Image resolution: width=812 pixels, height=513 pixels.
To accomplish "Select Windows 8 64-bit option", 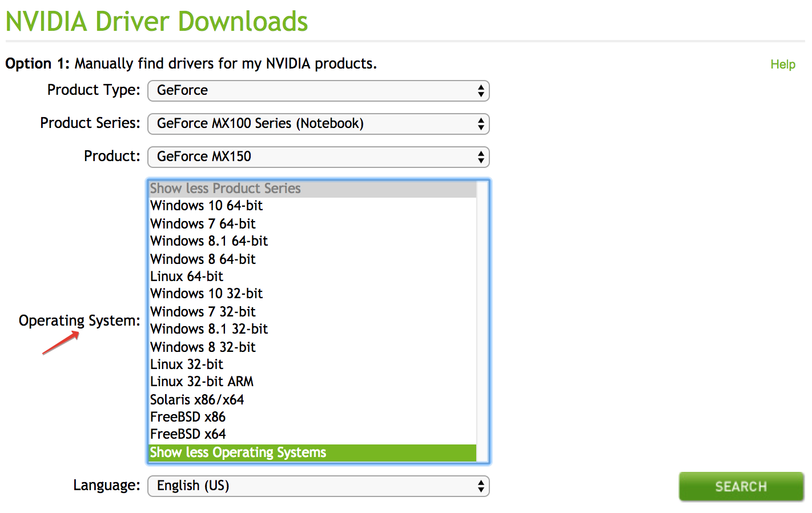I will click(x=312, y=259).
